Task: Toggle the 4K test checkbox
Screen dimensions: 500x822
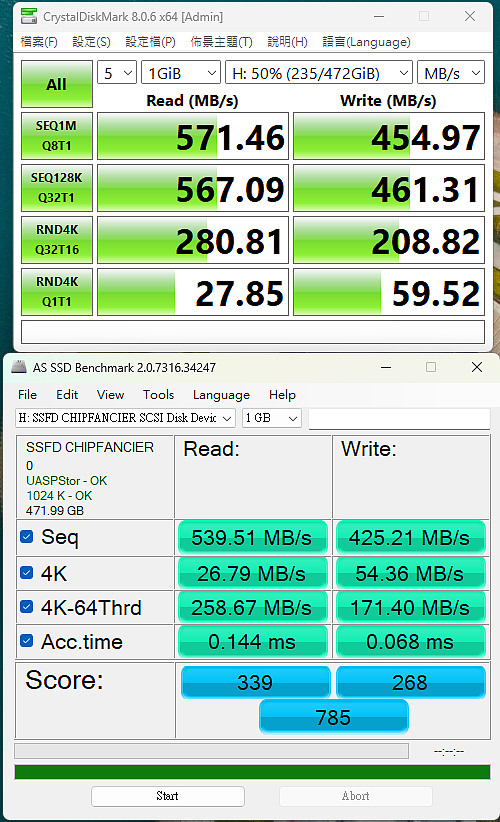Action: (x=27, y=572)
